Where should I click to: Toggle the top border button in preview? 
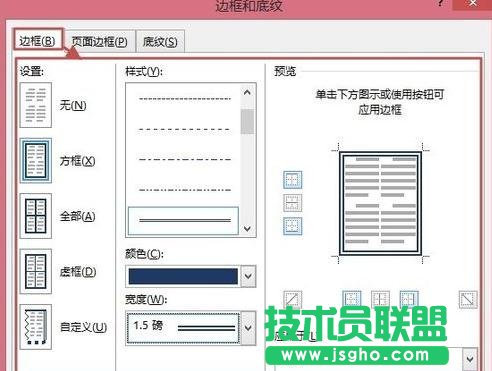pyautogui.click(x=293, y=180)
